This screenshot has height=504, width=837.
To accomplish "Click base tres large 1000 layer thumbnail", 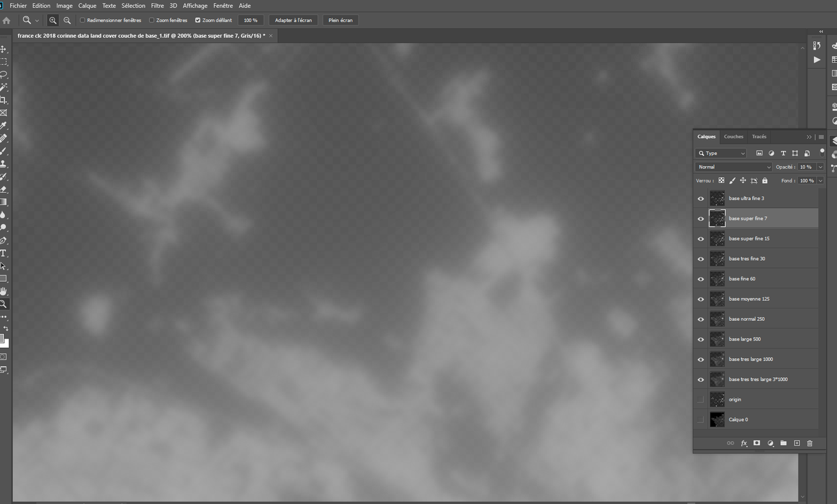I will [717, 360].
